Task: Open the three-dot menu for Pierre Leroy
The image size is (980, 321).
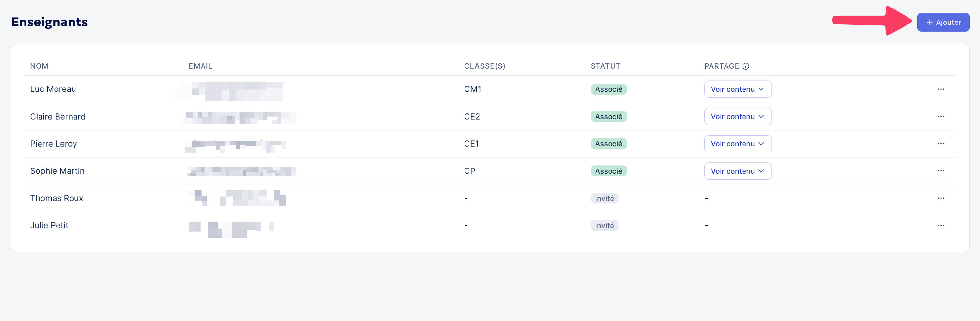Action: (940, 144)
